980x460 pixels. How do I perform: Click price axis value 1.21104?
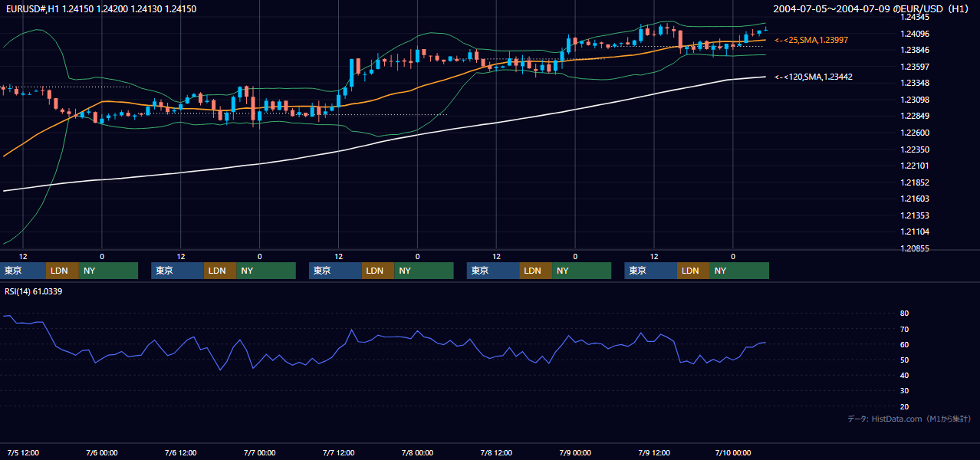point(915,232)
